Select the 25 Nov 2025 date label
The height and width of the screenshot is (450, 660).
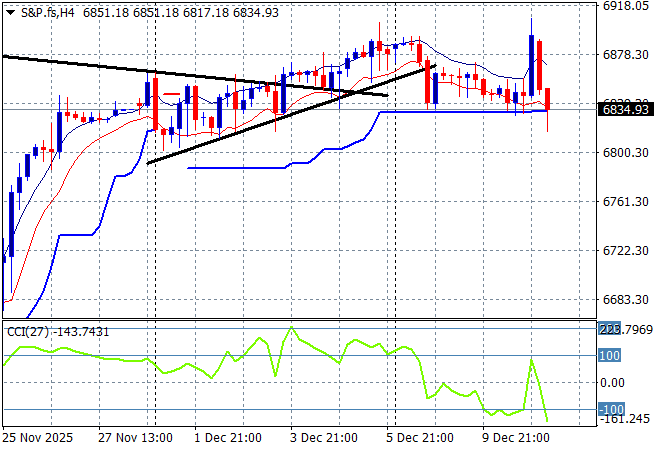[37, 438]
